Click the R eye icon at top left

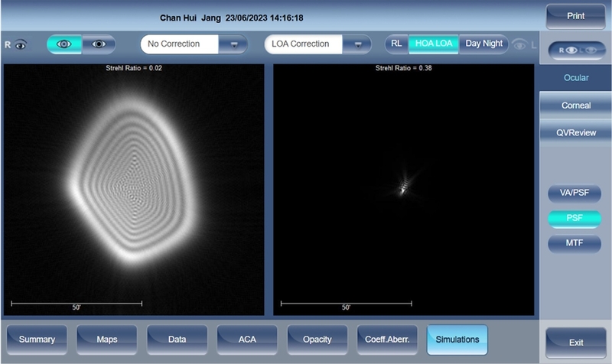(x=15, y=44)
